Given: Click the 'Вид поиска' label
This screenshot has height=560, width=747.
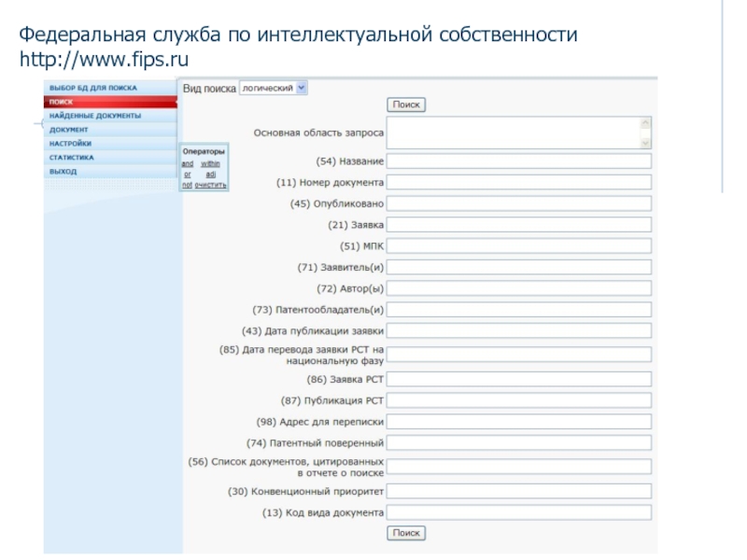Looking at the screenshot, I should (x=209, y=89).
